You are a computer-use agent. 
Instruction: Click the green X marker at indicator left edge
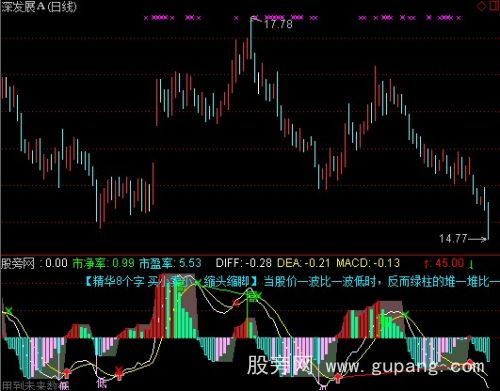point(9,311)
